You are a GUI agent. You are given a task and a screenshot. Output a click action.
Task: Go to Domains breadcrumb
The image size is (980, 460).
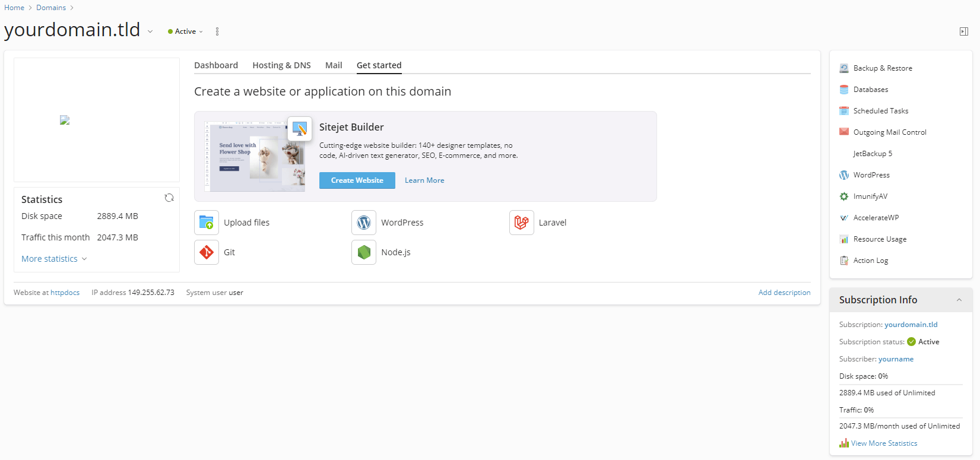51,8
